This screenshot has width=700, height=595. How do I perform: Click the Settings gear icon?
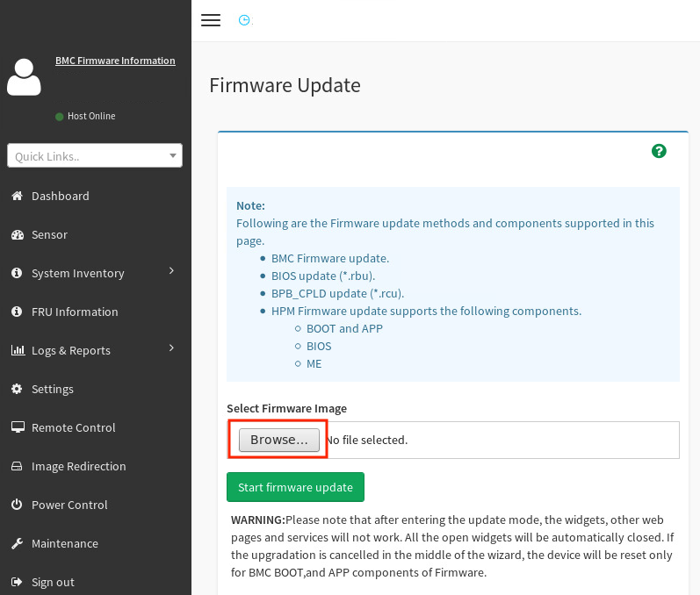[17, 389]
